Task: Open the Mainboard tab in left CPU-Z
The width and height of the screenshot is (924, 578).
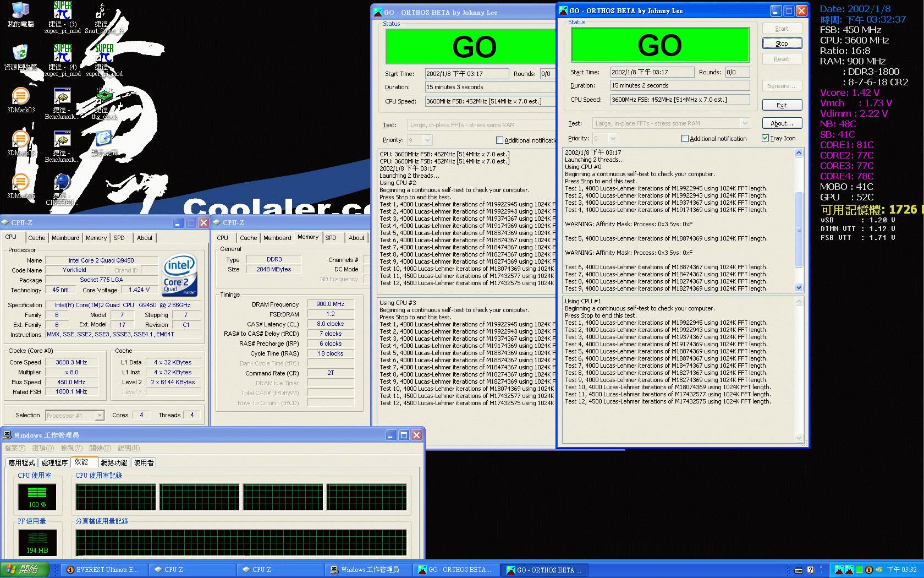Action: (x=65, y=238)
